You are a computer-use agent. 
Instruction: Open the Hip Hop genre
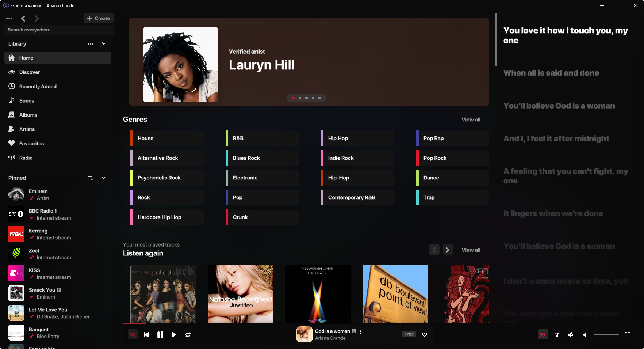tap(357, 138)
